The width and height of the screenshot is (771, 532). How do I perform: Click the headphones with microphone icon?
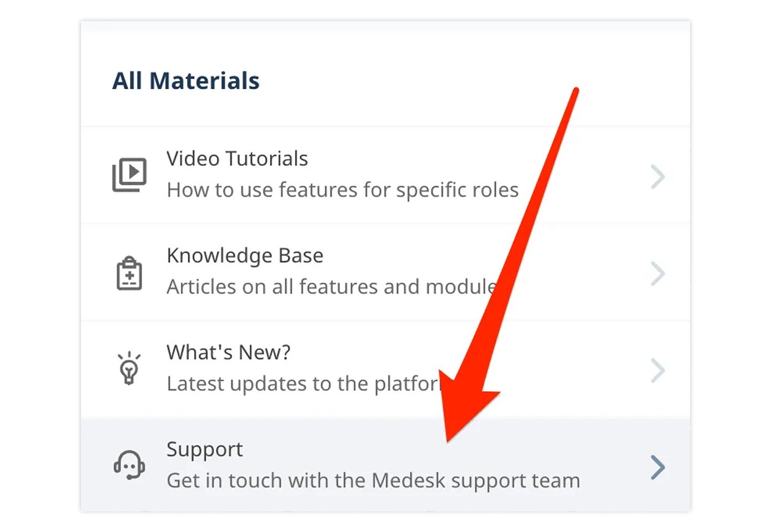click(130, 465)
